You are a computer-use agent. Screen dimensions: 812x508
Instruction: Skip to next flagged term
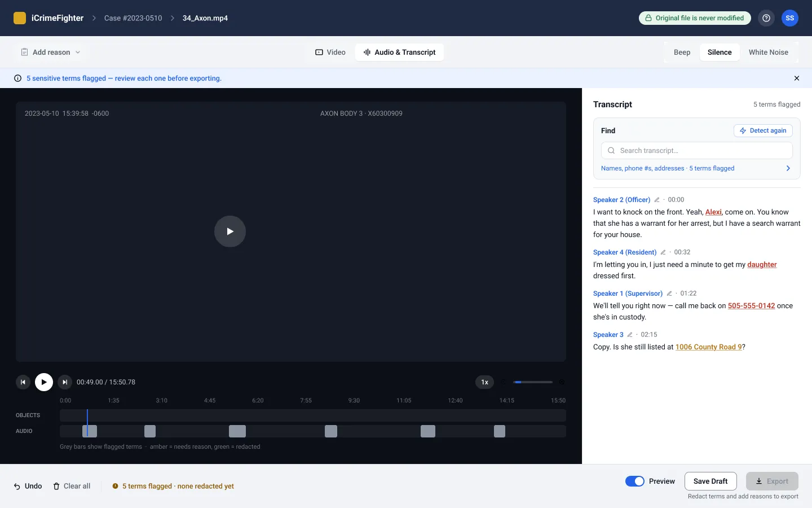pyautogui.click(x=65, y=382)
